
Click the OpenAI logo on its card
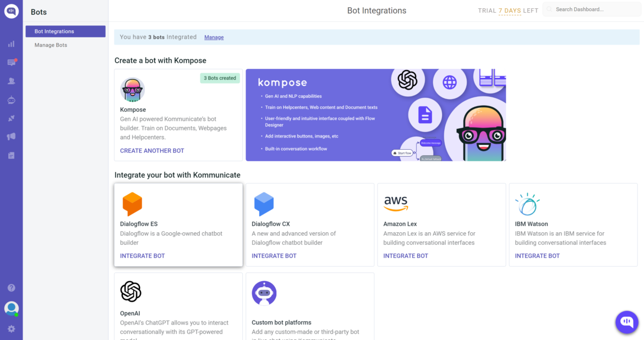tap(132, 292)
